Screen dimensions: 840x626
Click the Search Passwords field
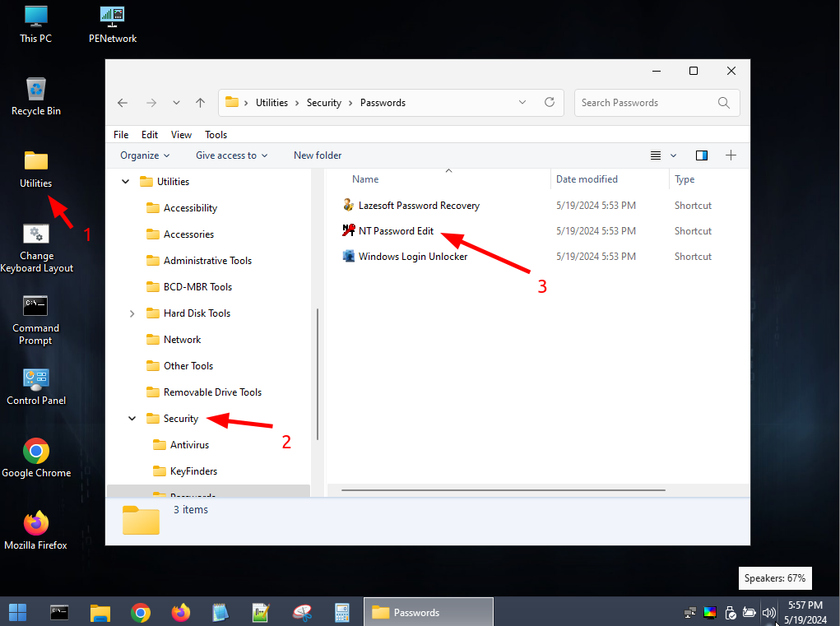(657, 103)
